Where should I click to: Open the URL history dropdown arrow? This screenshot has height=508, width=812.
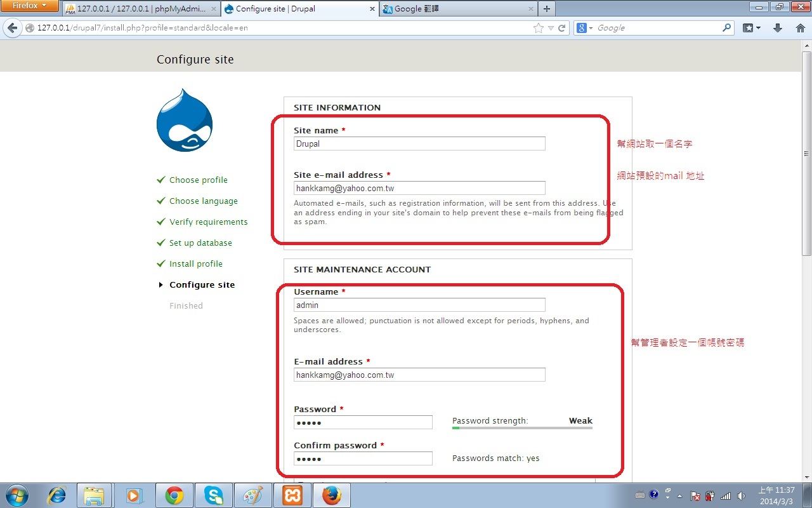[x=551, y=28]
